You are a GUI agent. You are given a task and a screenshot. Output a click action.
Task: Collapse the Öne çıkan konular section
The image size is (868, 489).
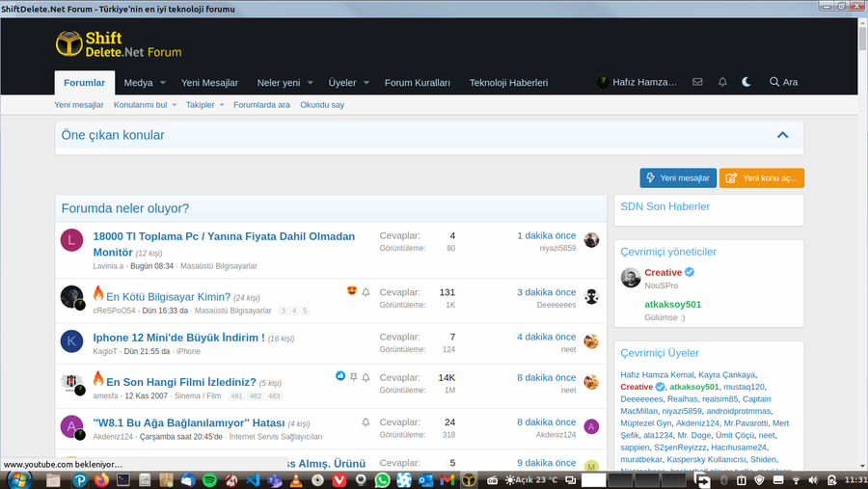(782, 135)
